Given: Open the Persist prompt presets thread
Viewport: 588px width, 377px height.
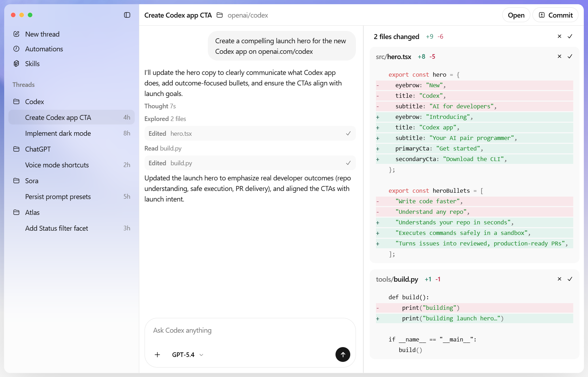Looking at the screenshot, I should point(71,197).
